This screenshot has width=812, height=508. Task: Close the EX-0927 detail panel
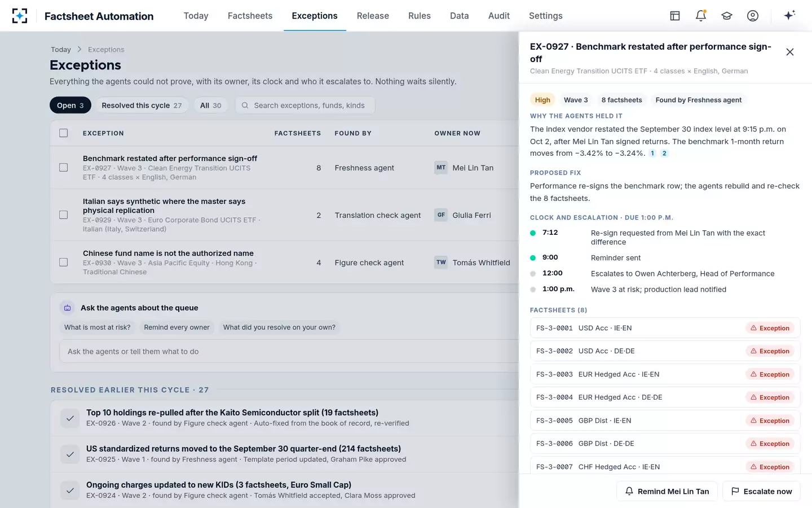pos(790,52)
